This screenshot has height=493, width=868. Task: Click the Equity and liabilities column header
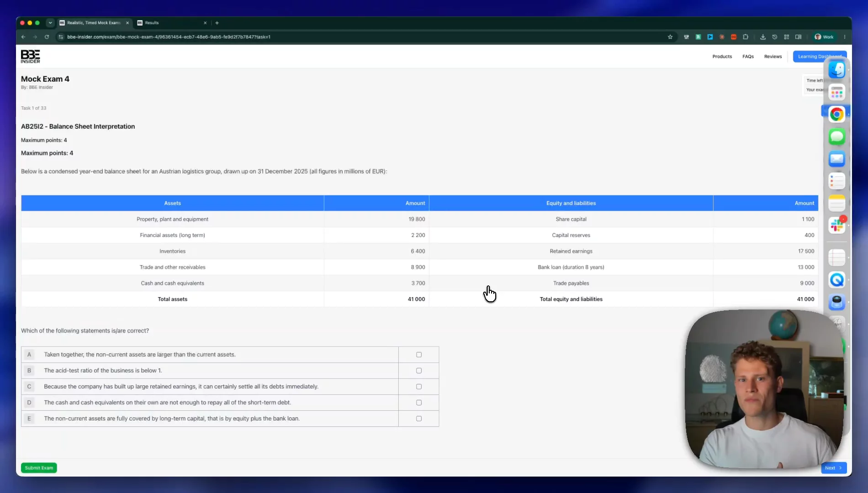click(x=571, y=203)
